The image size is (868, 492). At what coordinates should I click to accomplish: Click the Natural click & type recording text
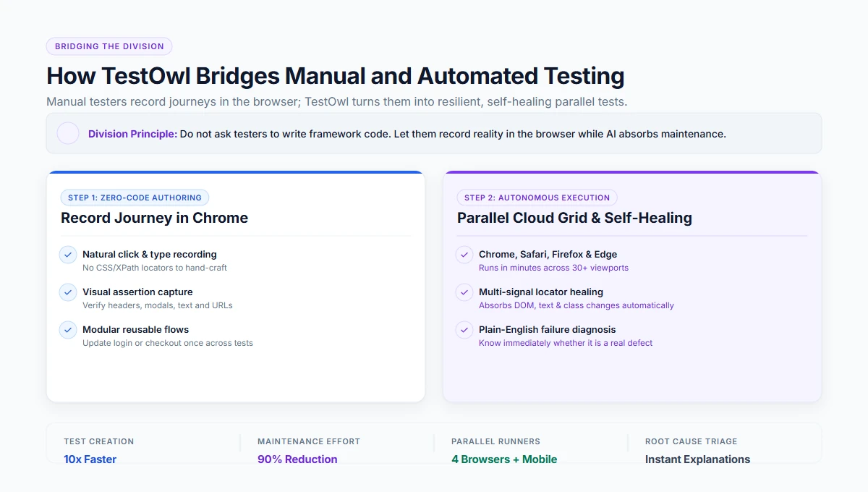(x=150, y=254)
